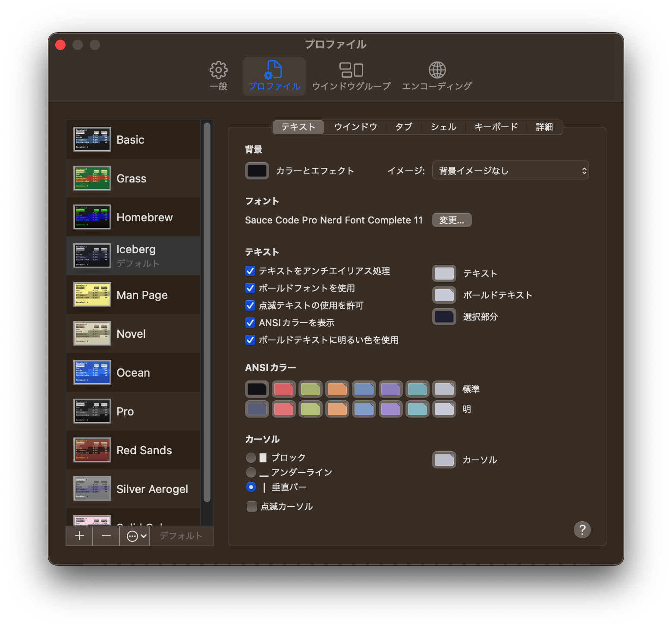This screenshot has height=629, width=672.
Task: Pick the 標準 ANSI green swatch
Action: pos(311,389)
